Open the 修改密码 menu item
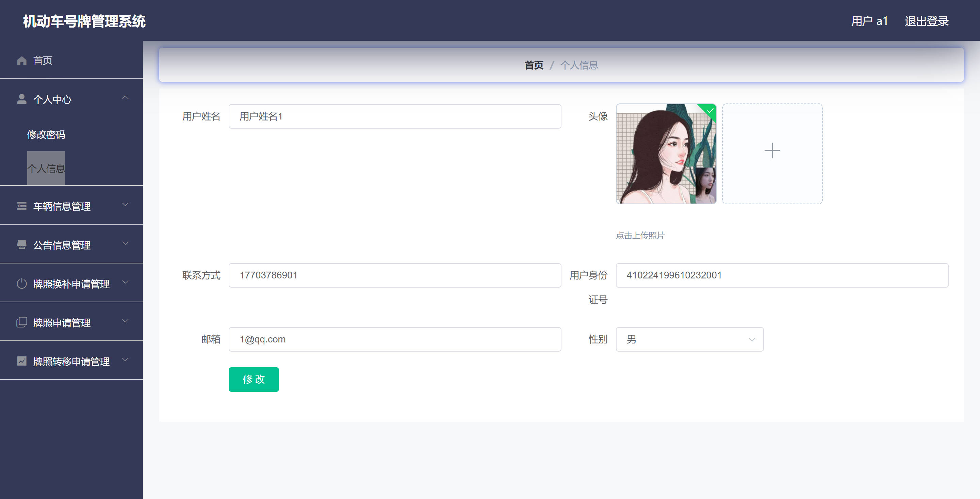The width and height of the screenshot is (980, 499). click(46, 134)
